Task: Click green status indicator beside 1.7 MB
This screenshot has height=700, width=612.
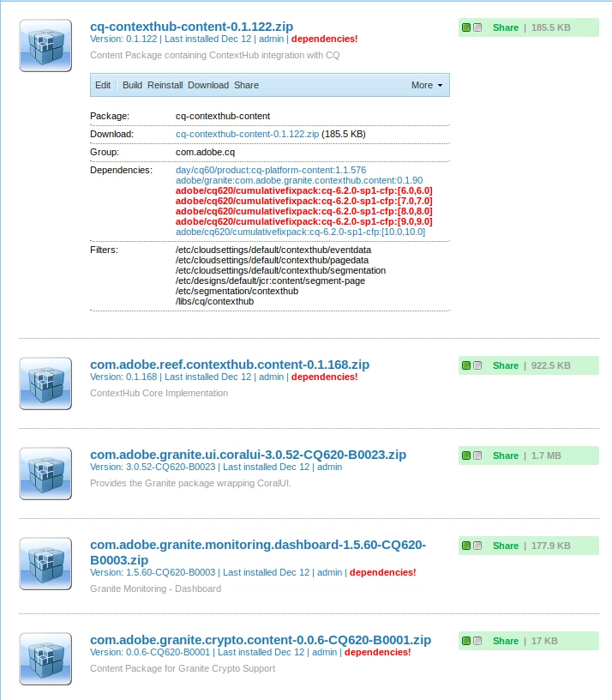Action: 466,456
